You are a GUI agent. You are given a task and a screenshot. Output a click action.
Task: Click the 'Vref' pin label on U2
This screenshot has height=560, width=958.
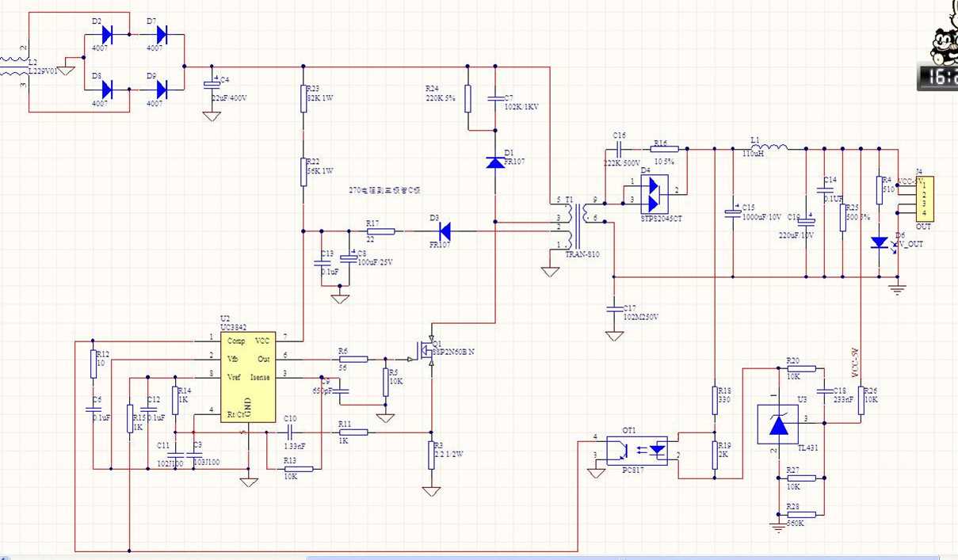tap(235, 377)
